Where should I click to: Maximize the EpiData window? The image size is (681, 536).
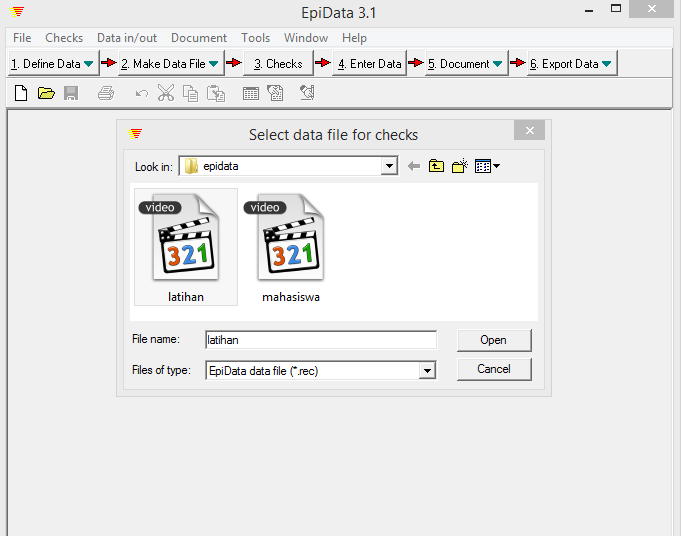[x=616, y=9]
